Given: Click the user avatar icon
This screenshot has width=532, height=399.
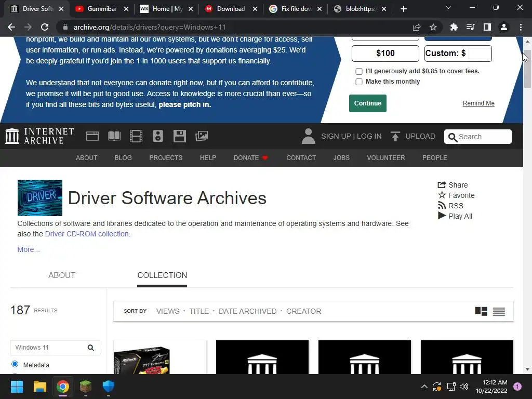Looking at the screenshot, I should 308,137.
